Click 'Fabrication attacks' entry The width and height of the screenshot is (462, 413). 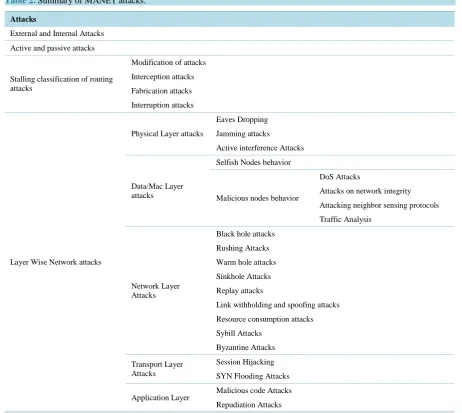161,91
